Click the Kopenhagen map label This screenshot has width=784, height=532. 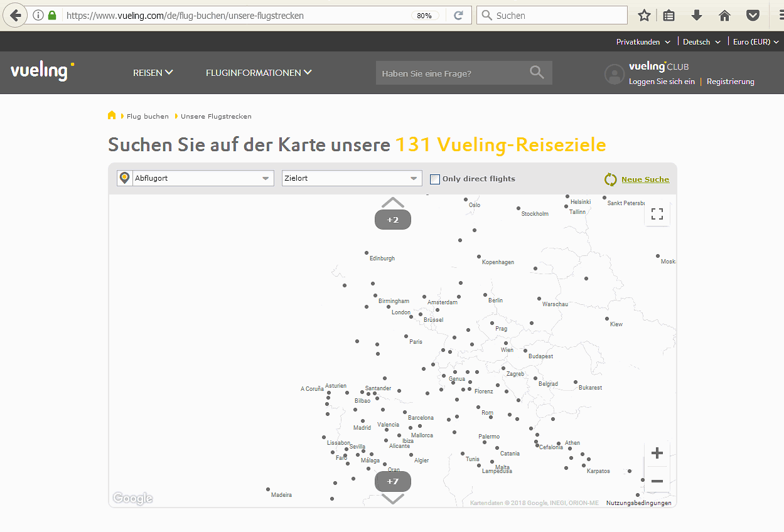pyautogui.click(x=498, y=262)
